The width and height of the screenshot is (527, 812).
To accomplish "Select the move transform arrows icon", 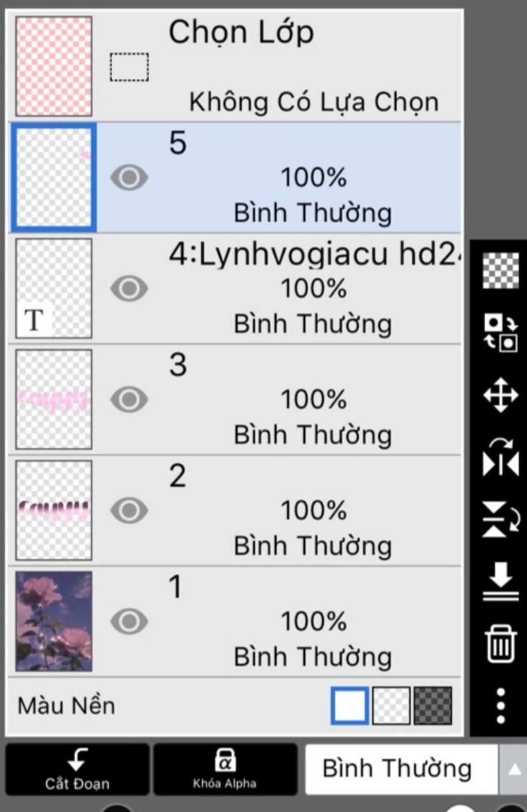I will [x=500, y=395].
